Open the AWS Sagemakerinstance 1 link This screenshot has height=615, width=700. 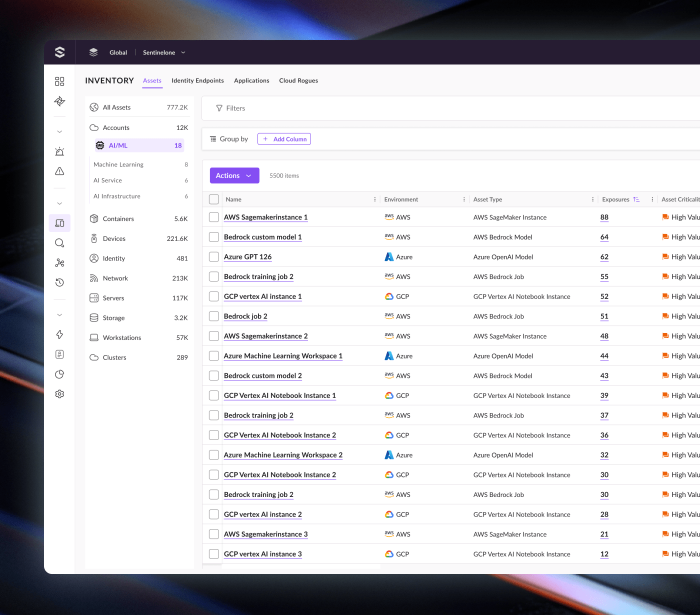point(265,217)
